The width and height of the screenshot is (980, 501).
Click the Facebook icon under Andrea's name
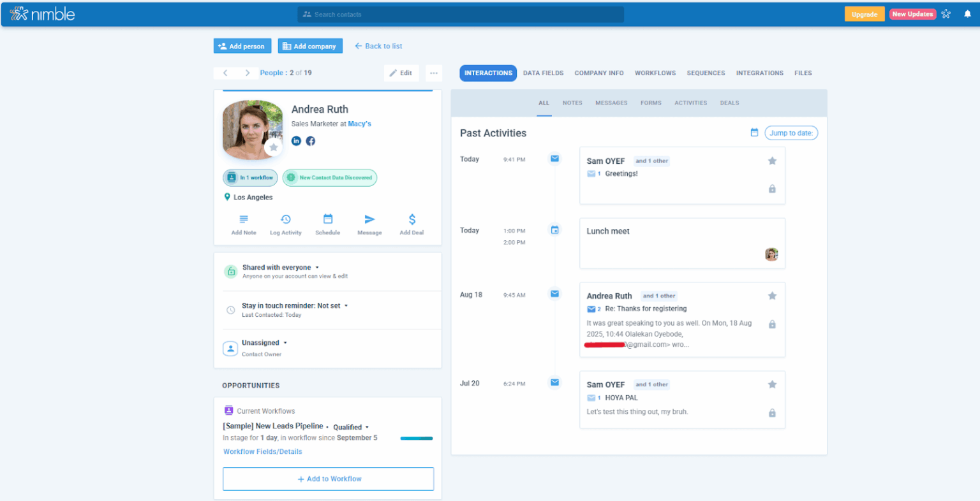click(x=311, y=141)
